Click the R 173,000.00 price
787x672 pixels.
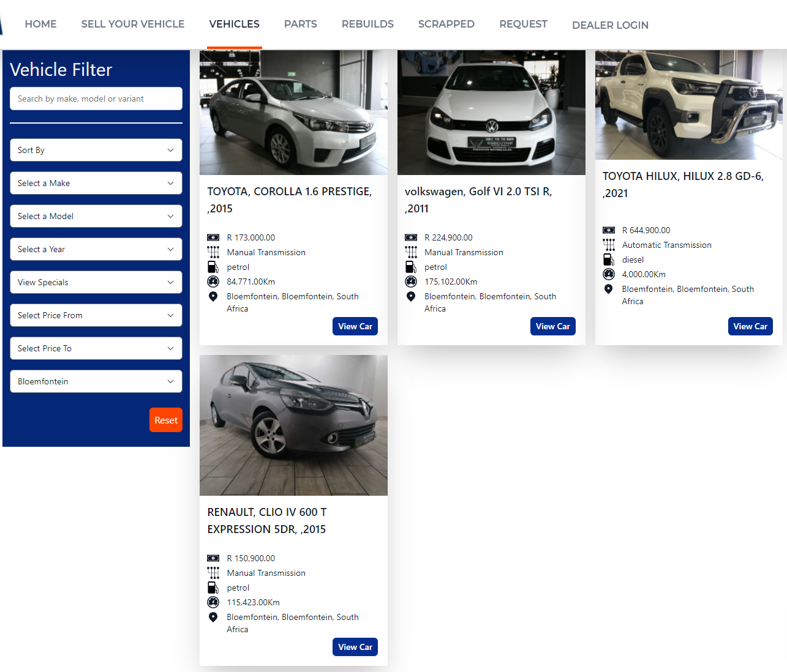[x=251, y=237]
